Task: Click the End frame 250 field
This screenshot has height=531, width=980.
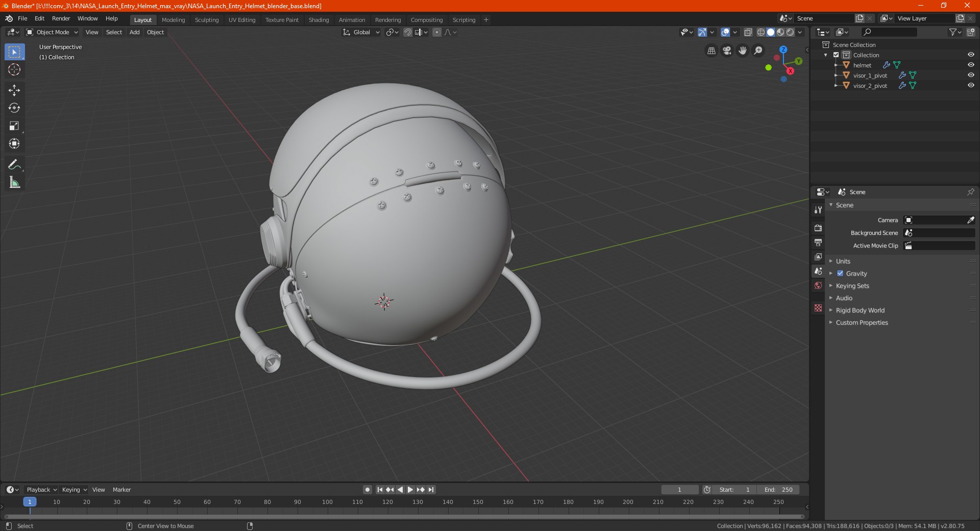Action: pos(778,490)
